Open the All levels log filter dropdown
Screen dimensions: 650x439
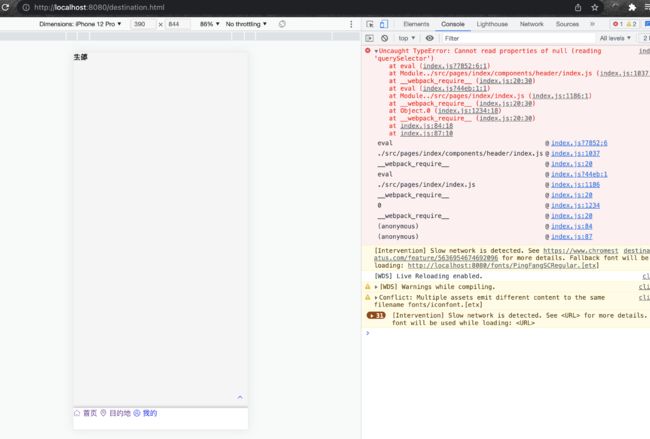615,38
